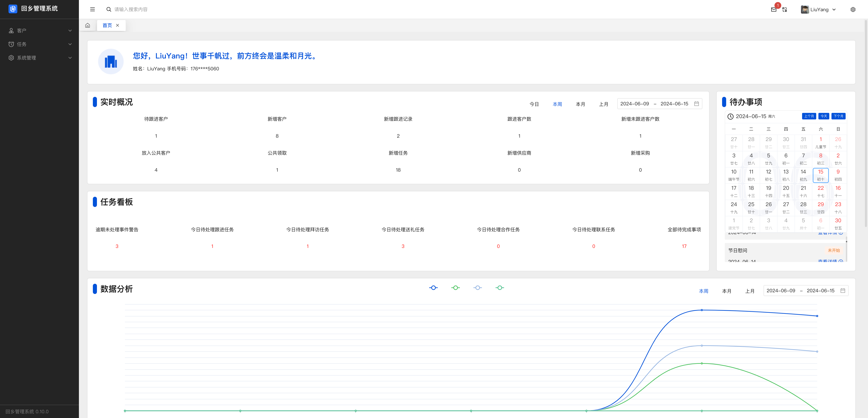Screen dimensions: 868x418
Task: Click the 回乡管理系统 logo icon
Action: point(13,9)
